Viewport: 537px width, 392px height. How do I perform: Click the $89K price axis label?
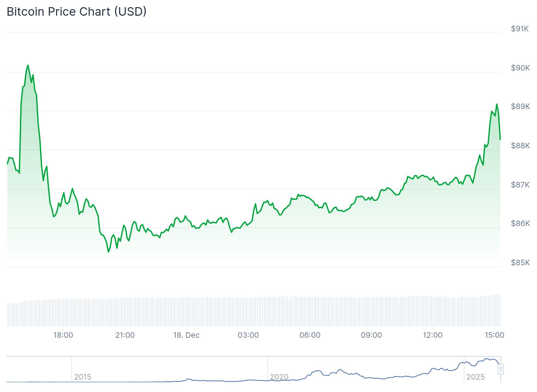520,106
